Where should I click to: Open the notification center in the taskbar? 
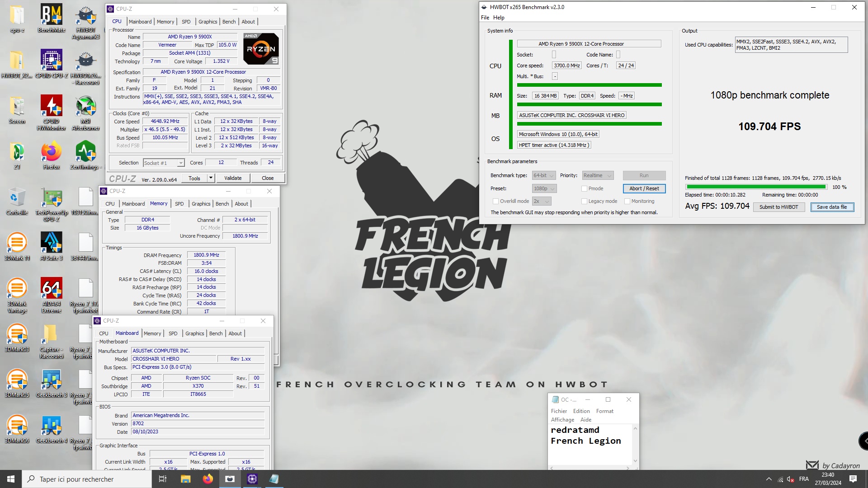pos(853,479)
